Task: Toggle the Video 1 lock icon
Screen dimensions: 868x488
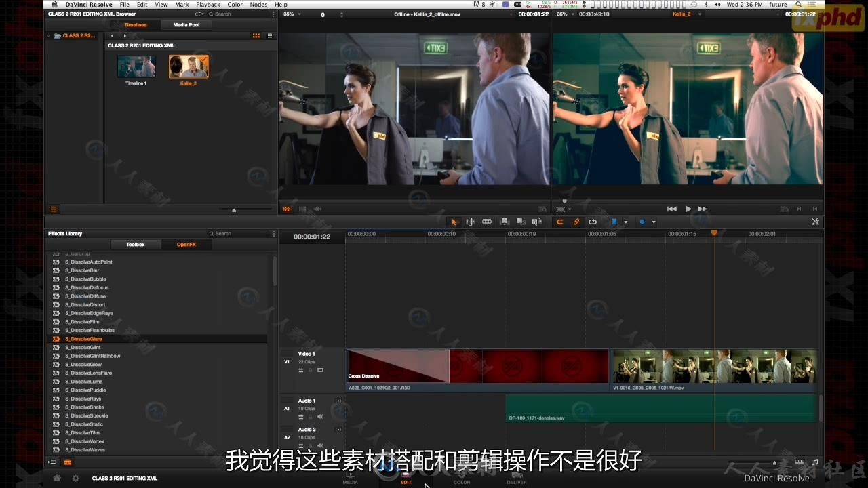Action: pyautogui.click(x=311, y=370)
